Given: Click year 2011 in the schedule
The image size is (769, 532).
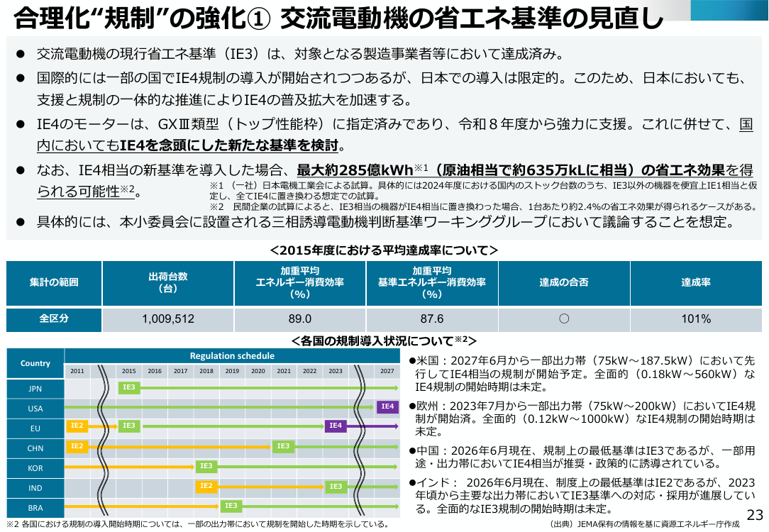Looking at the screenshot, I should [77, 371].
